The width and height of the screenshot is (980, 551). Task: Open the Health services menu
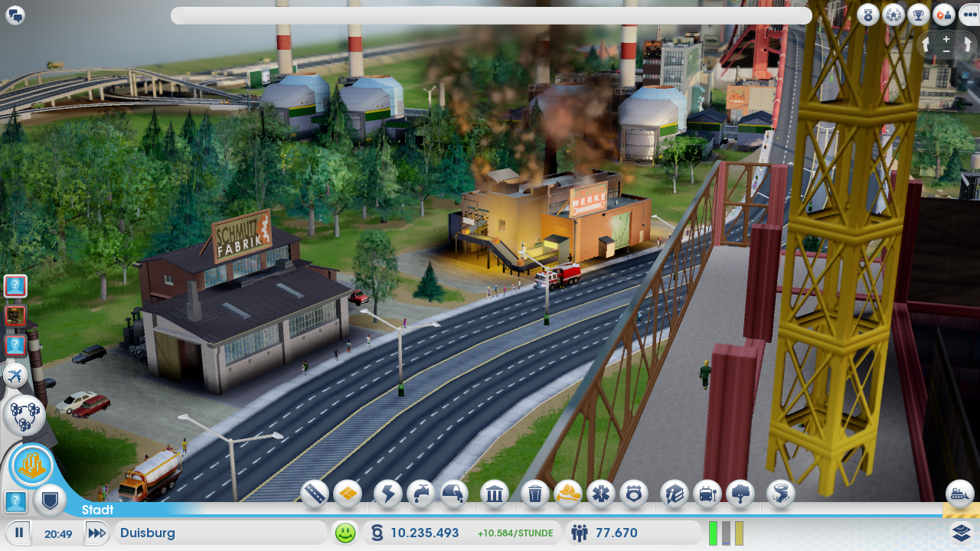601,494
